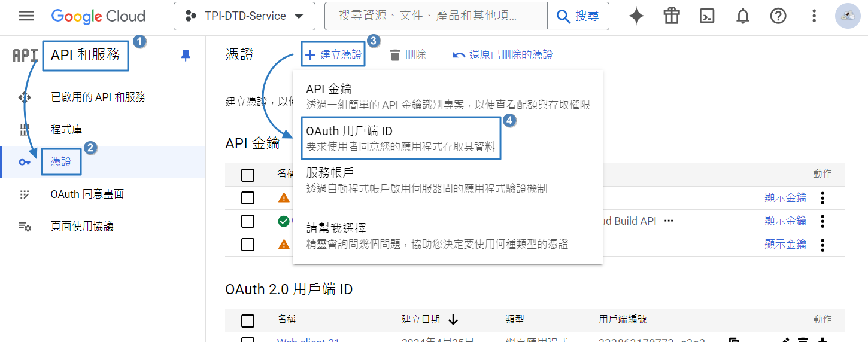Click the API 和服務 sidebar heading
Viewport: 868px width, 342px height.
click(x=86, y=55)
